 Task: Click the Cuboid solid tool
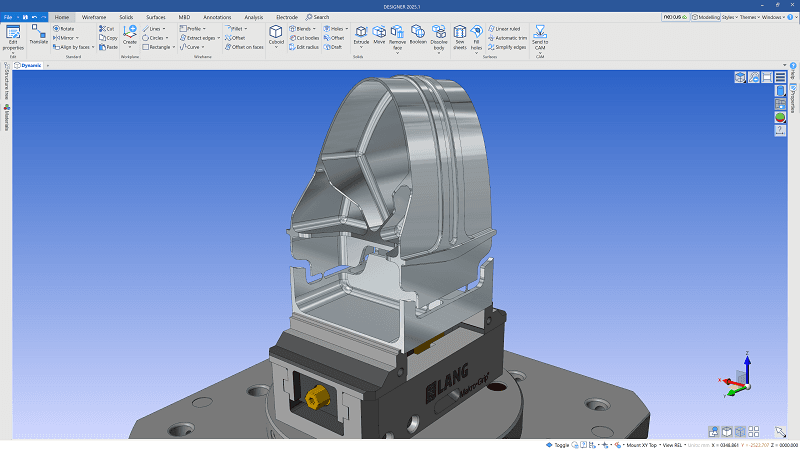click(276, 33)
